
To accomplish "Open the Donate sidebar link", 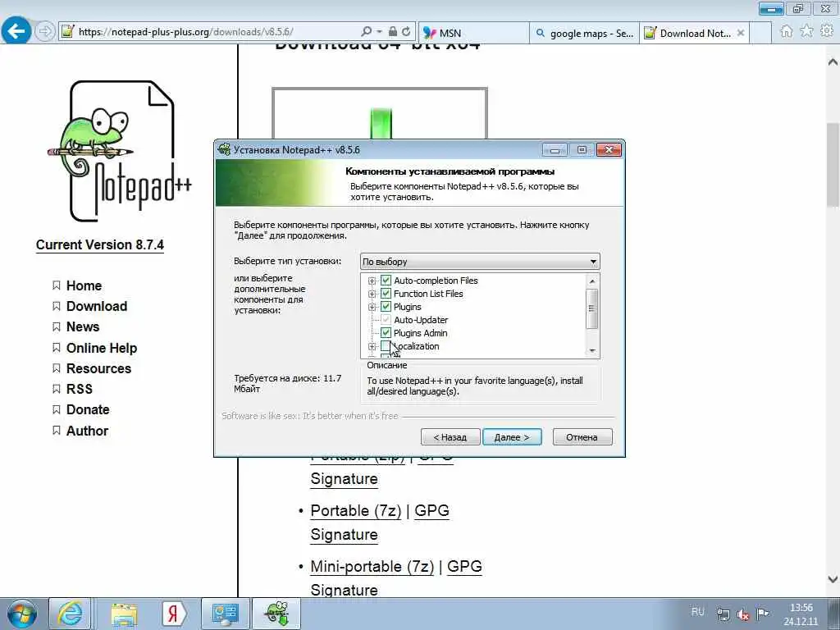I will pos(88,409).
